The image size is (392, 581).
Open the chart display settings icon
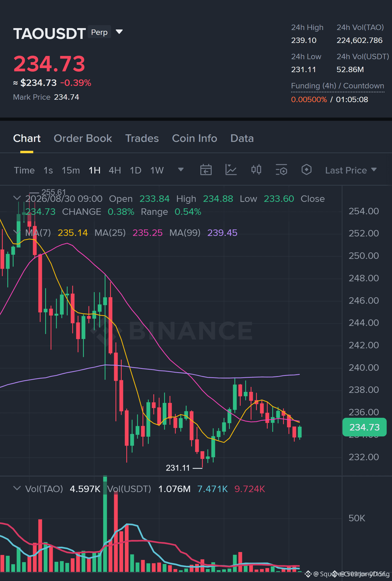[x=281, y=170]
